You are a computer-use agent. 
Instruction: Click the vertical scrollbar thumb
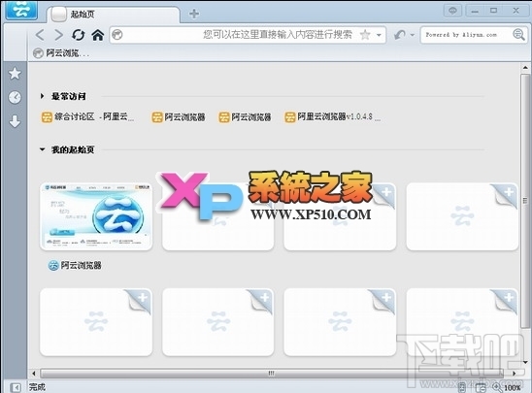tap(525, 201)
